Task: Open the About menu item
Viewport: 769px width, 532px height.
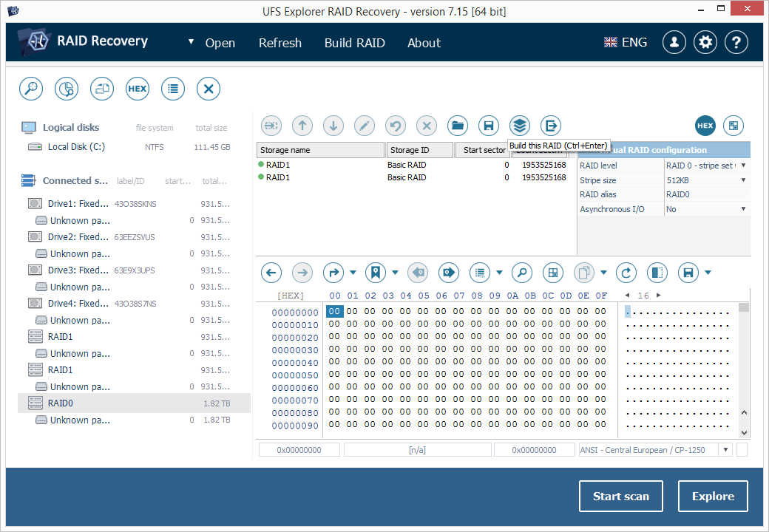Action: (x=424, y=43)
